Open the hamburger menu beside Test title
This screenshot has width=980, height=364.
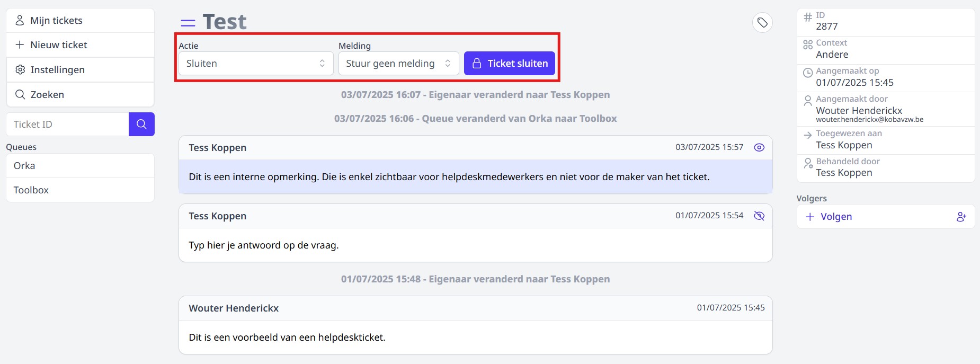[188, 23]
